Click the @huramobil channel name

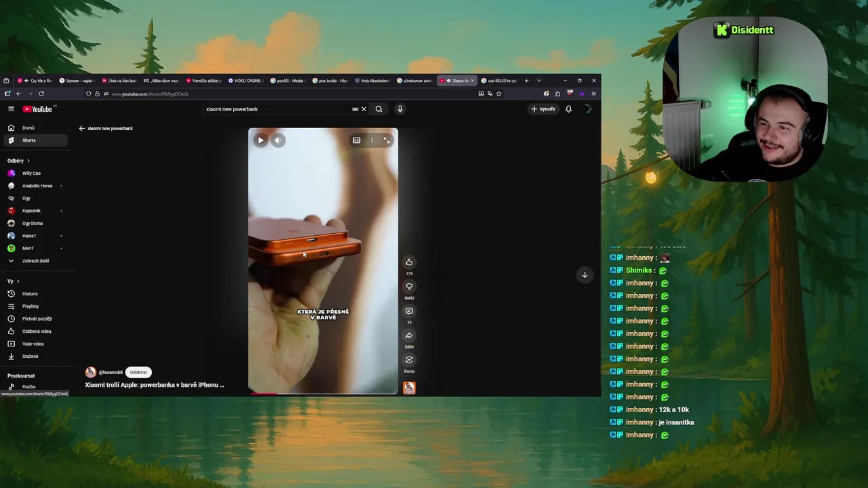click(111, 372)
